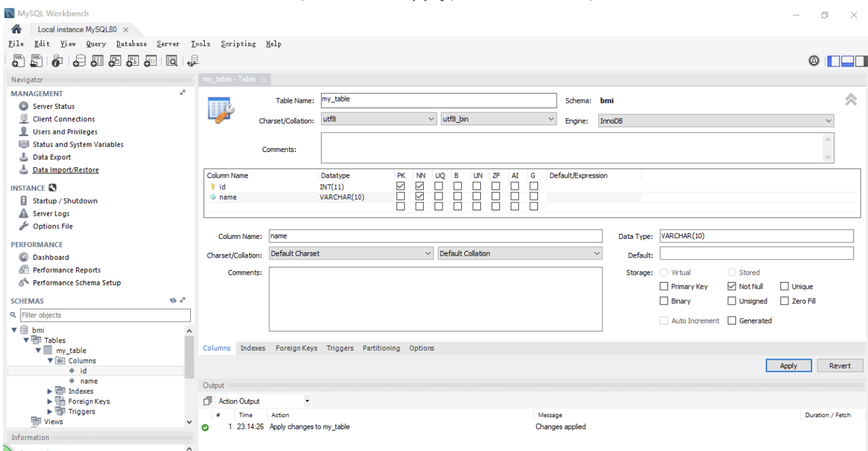Image resolution: width=868 pixels, height=451 pixels.
Task: Expand the Triggers tree node
Action: tap(50, 411)
